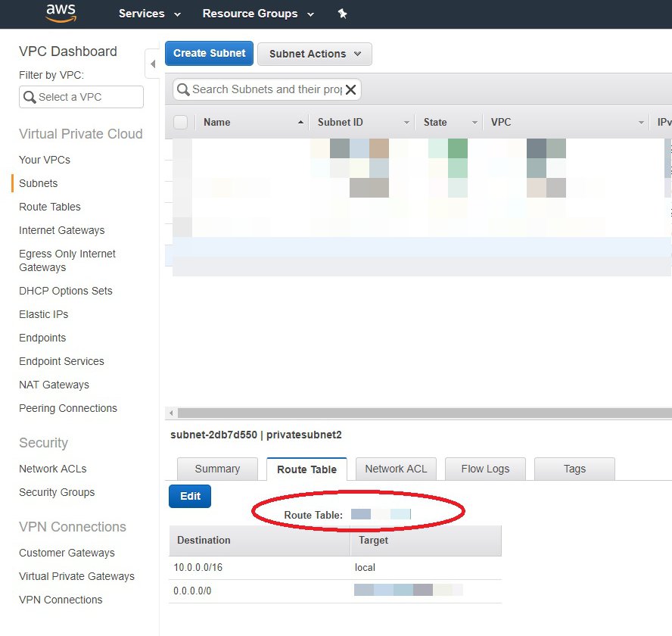Open Your VPCs in sidebar

click(x=45, y=160)
